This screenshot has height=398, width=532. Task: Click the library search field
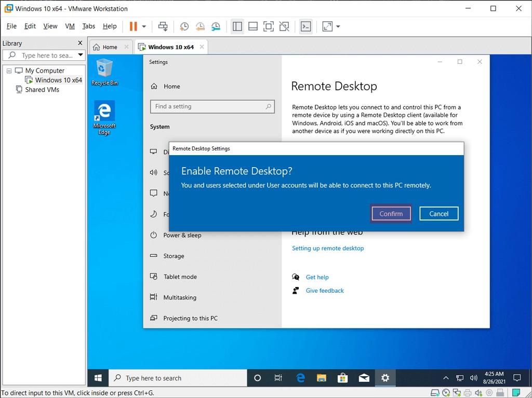click(x=47, y=55)
